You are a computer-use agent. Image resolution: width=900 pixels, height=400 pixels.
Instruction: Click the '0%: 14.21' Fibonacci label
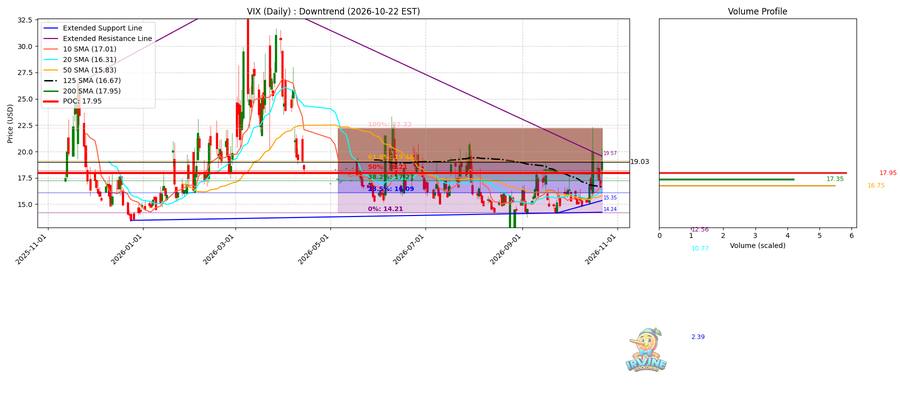pyautogui.click(x=385, y=209)
